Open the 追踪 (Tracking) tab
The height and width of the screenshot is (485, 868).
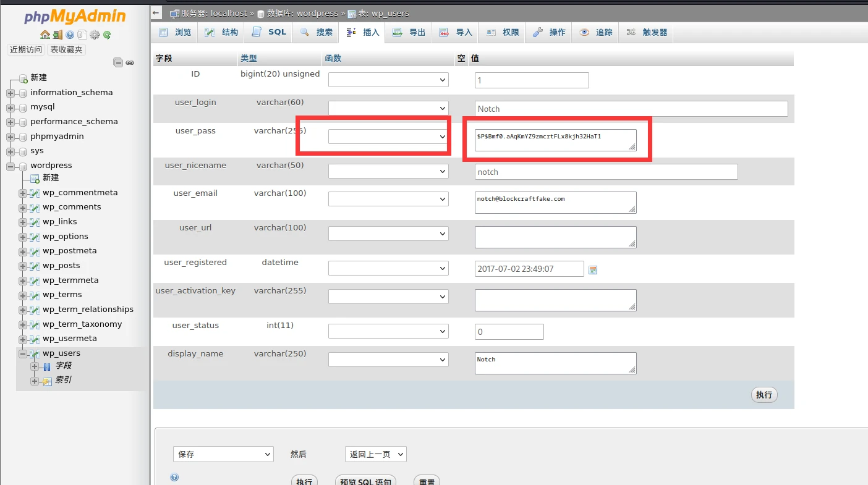pos(595,32)
